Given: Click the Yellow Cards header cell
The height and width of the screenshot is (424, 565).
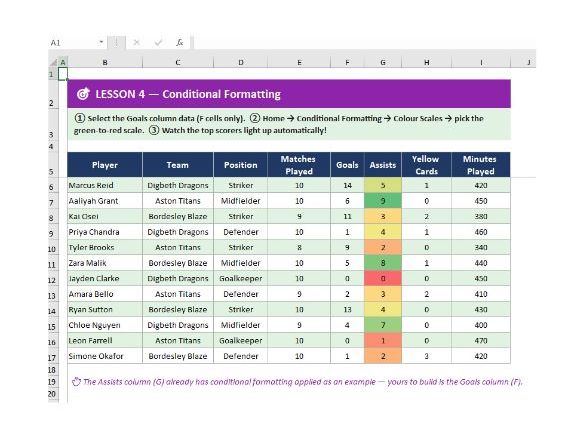Looking at the screenshot, I should (427, 165).
